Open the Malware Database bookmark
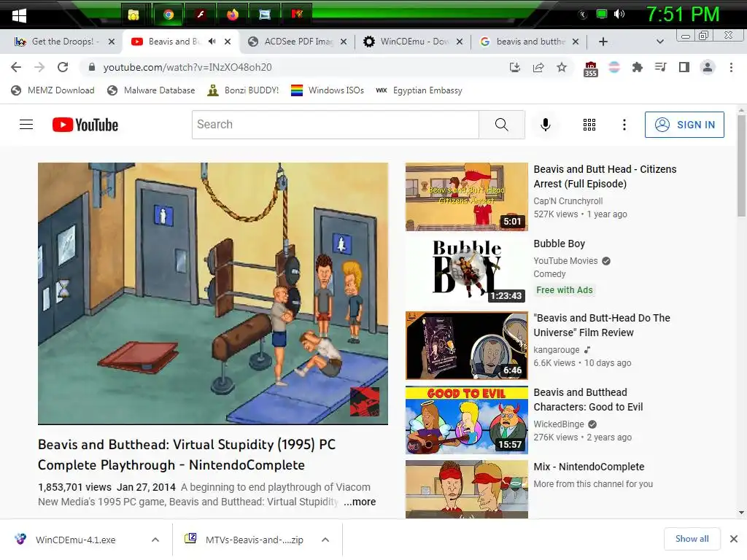 pos(151,90)
